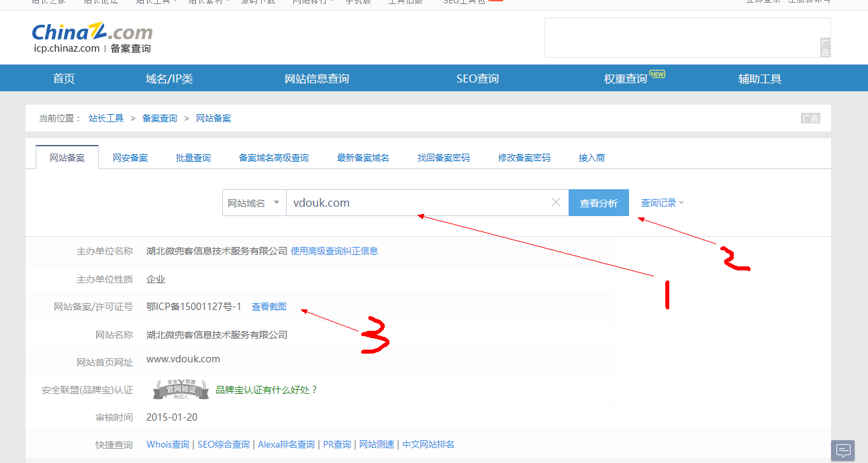
Task: Open the Alexa排名查询 quick link
Action: [x=286, y=444]
